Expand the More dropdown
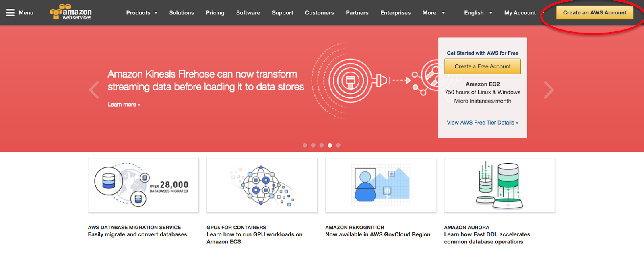644x257 pixels. 434,13
